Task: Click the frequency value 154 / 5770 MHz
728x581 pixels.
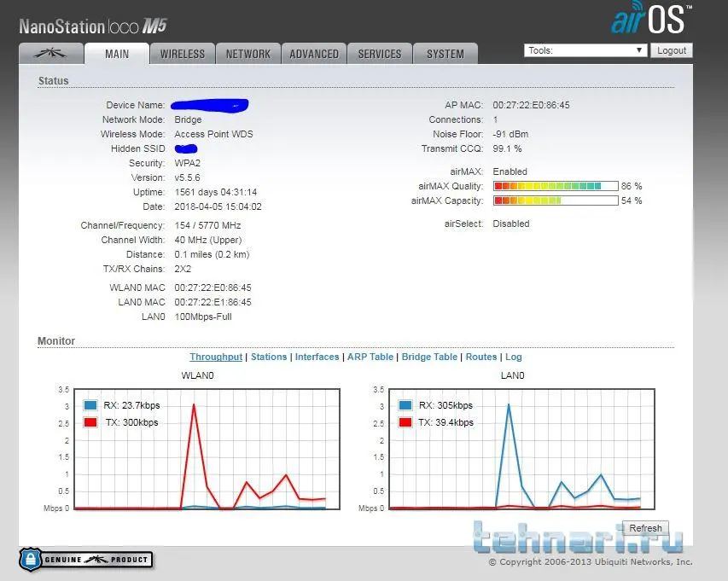Action: point(207,225)
